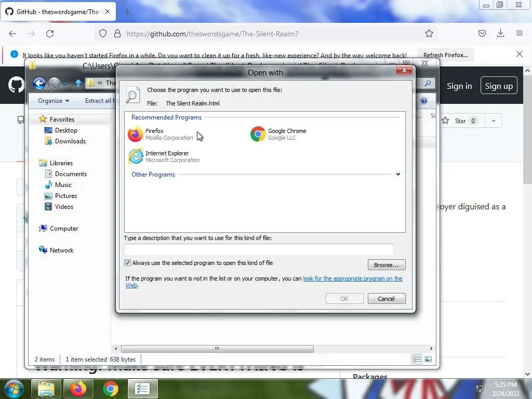Focus the file description text field
Screen dimensions: 532x399
(259, 249)
